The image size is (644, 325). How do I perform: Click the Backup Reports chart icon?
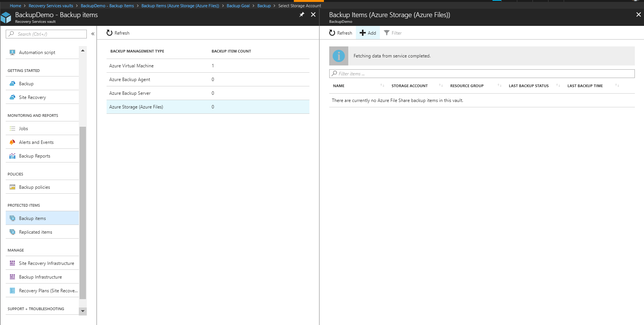pyautogui.click(x=12, y=156)
